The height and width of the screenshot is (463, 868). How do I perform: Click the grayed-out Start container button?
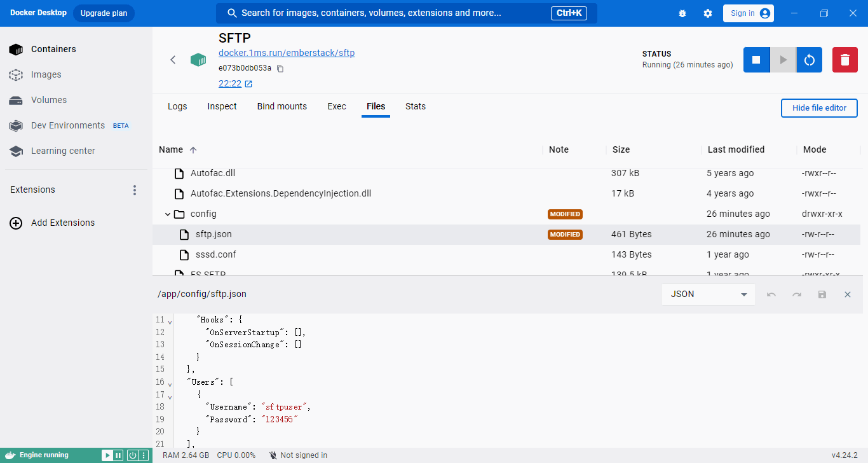click(x=783, y=60)
